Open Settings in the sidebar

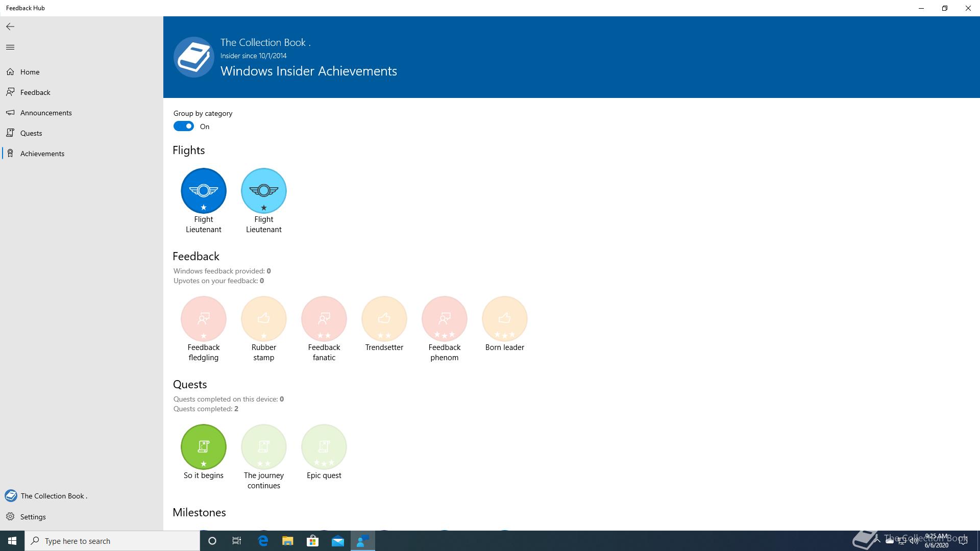coord(33,517)
